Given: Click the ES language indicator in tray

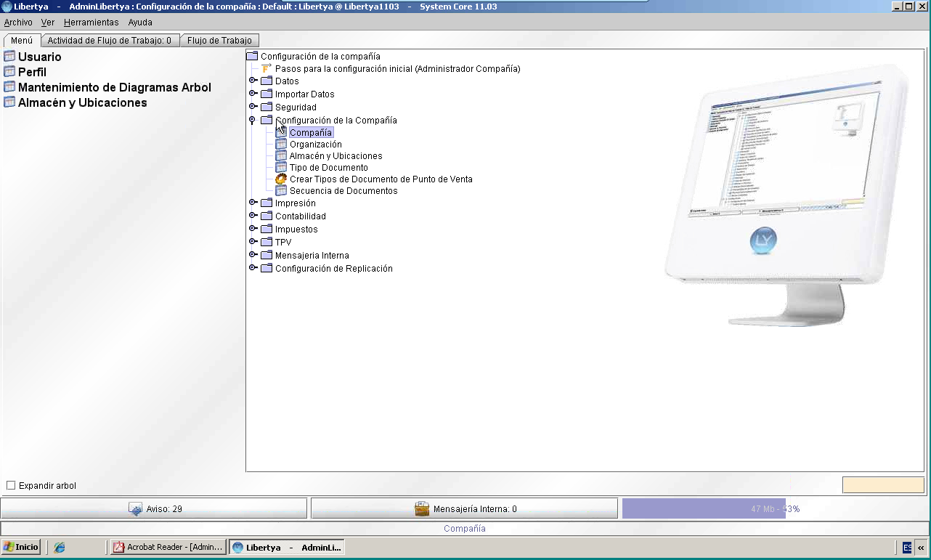Looking at the screenshot, I should click(x=907, y=547).
